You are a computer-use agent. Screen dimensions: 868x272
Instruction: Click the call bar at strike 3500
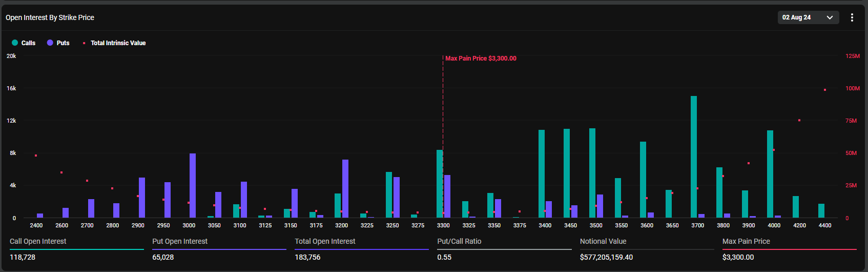pyautogui.click(x=592, y=173)
